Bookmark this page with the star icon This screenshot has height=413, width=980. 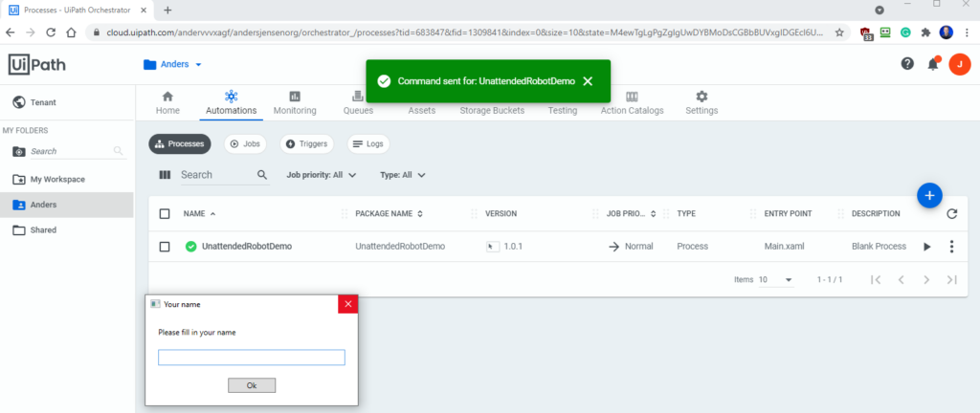point(839,33)
